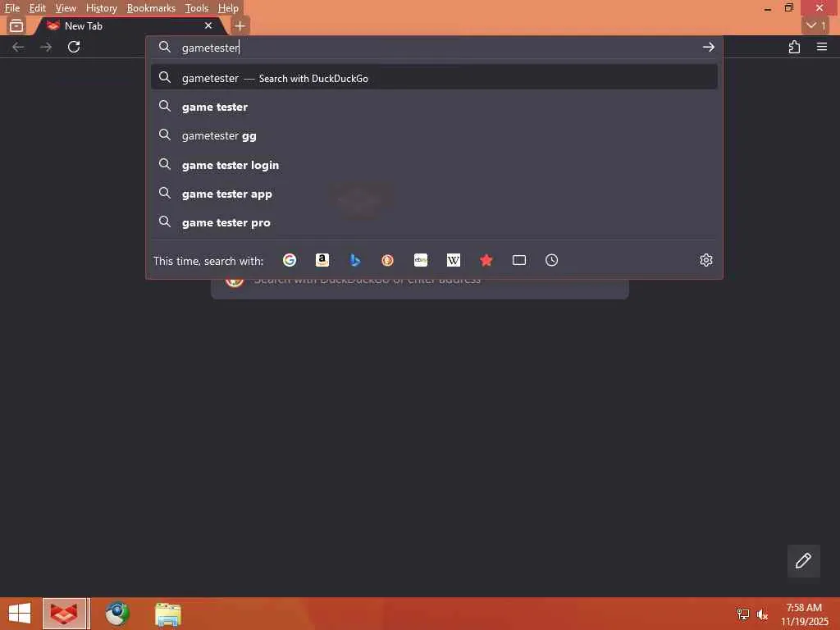Image resolution: width=840 pixels, height=630 pixels.
Task: Open the globe browser taskbar icon
Action: point(116,614)
